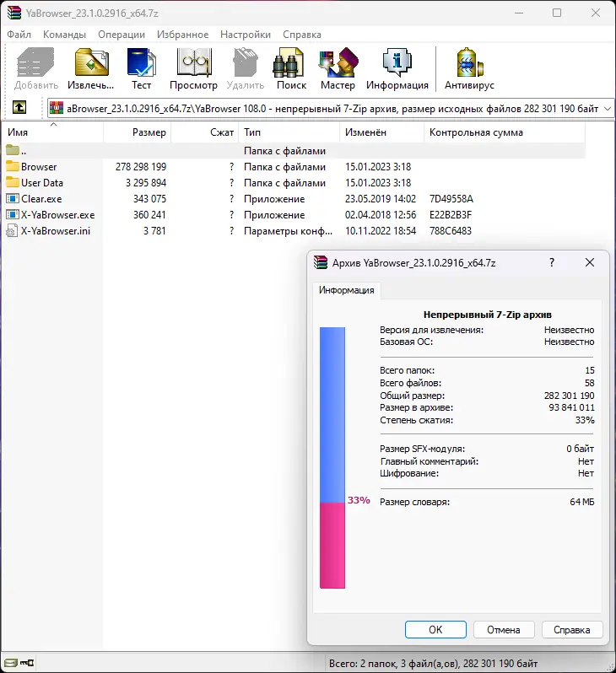Click the Добавить (Add) toolbar icon
616x673 pixels.
click(x=35, y=68)
